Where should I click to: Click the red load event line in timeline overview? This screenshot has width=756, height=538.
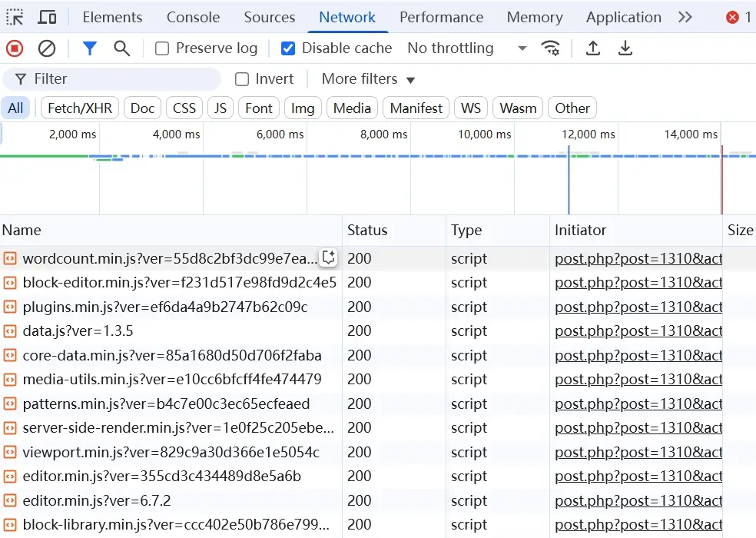[x=721, y=180]
